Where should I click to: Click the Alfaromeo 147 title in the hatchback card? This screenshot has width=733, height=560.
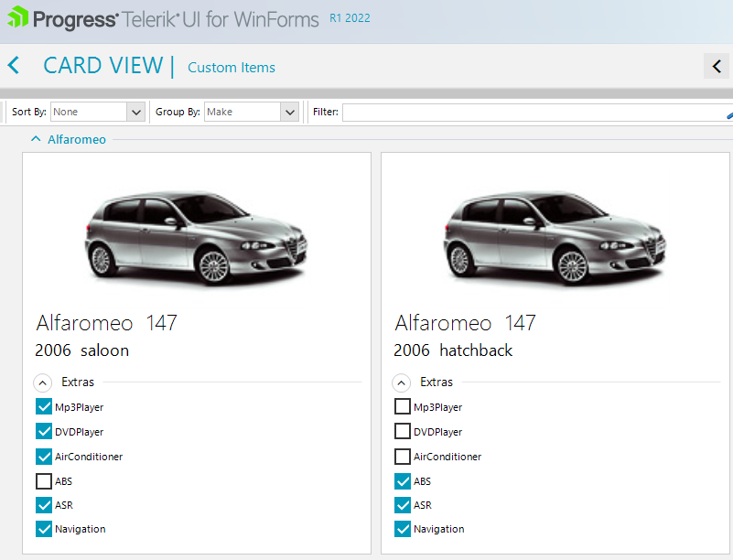[x=465, y=323]
